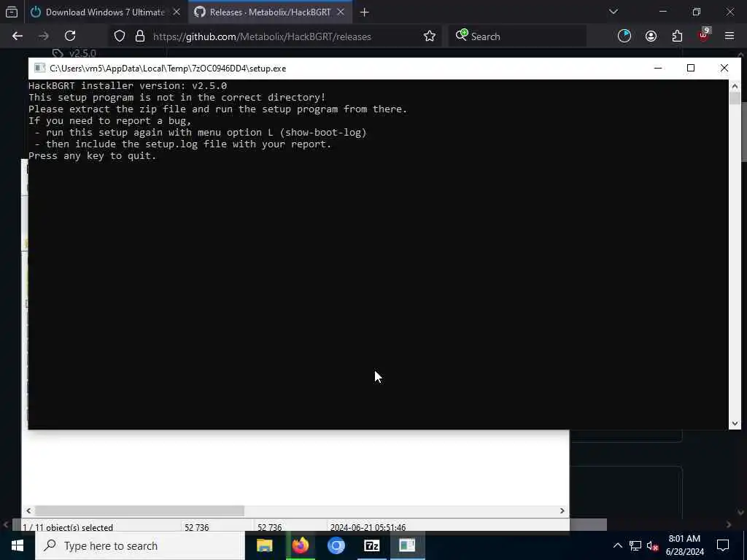
Task: Open the blue circular extension icon
Action: point(624,36)
